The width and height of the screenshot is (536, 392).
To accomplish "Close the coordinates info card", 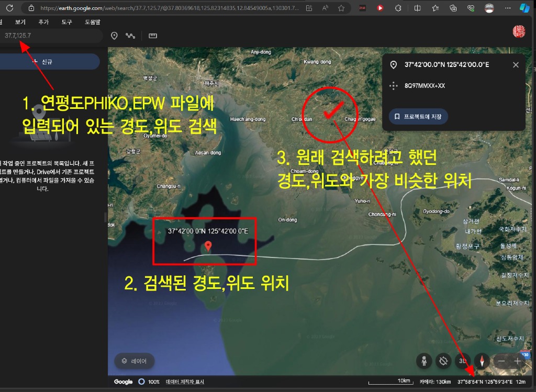I will (516, 65).
